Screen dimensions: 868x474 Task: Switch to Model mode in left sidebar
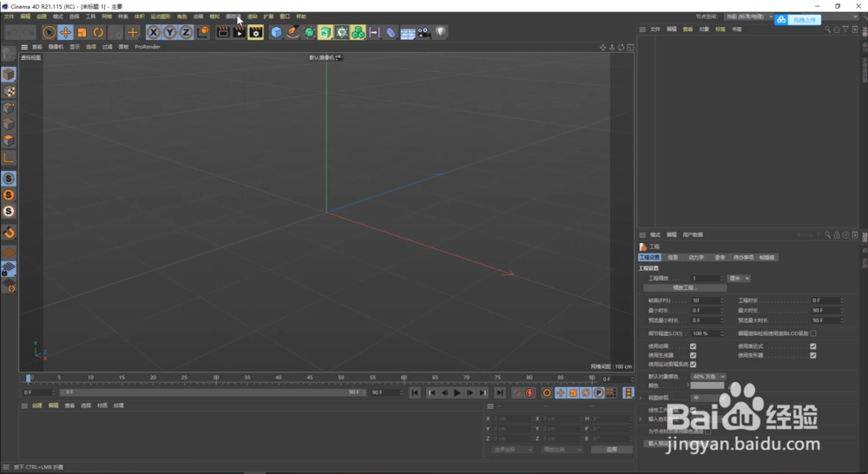tap(9, 74)
